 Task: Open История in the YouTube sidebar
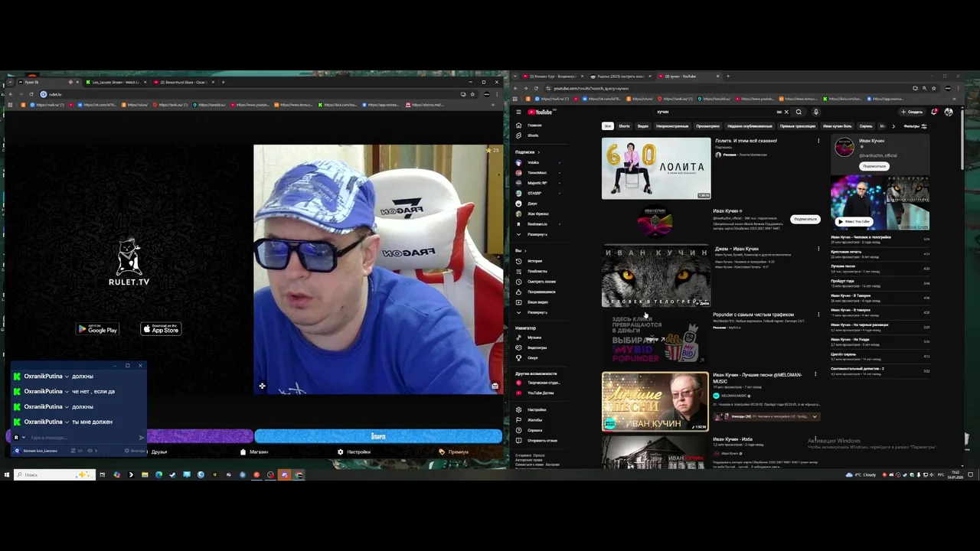pos(534,261)
